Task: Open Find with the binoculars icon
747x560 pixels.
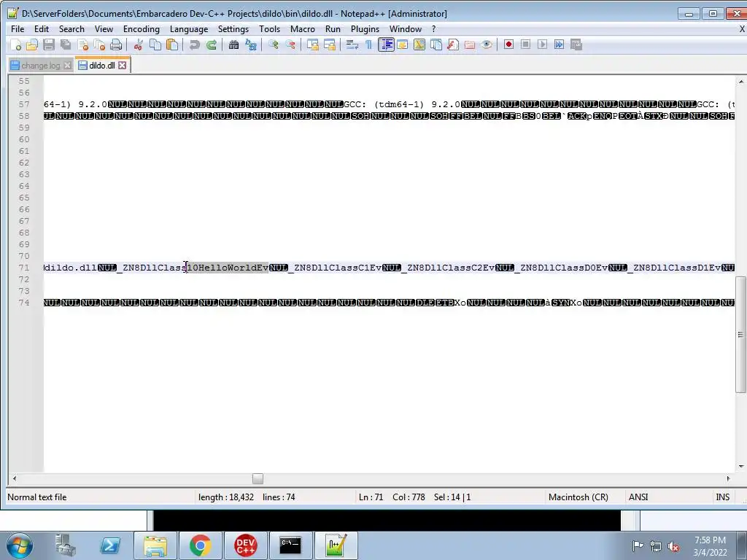Action: point(233,44)
